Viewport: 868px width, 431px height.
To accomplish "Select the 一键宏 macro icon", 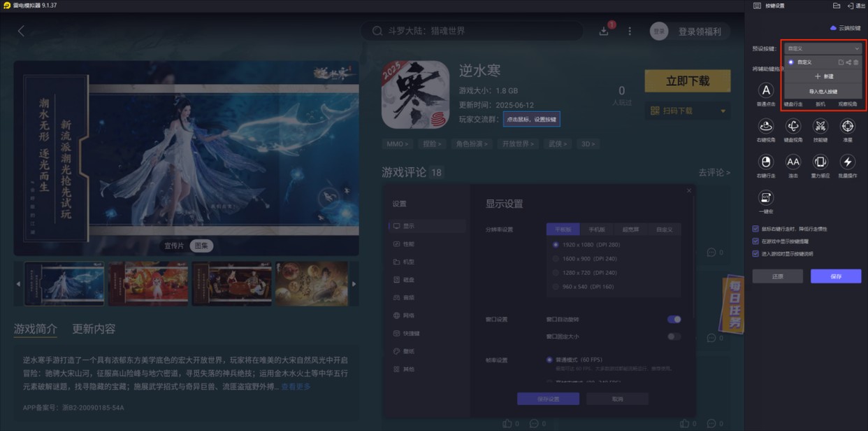I will (x=766, y=198).
